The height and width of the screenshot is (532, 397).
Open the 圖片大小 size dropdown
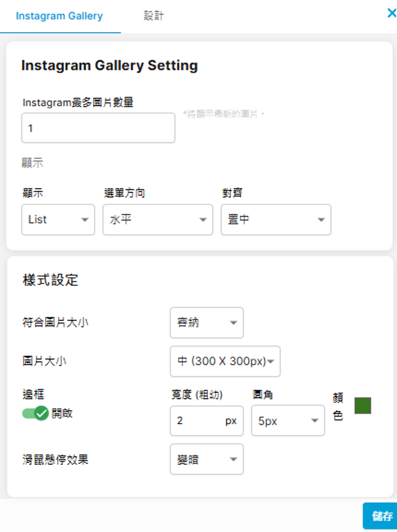tap(225, 361)
